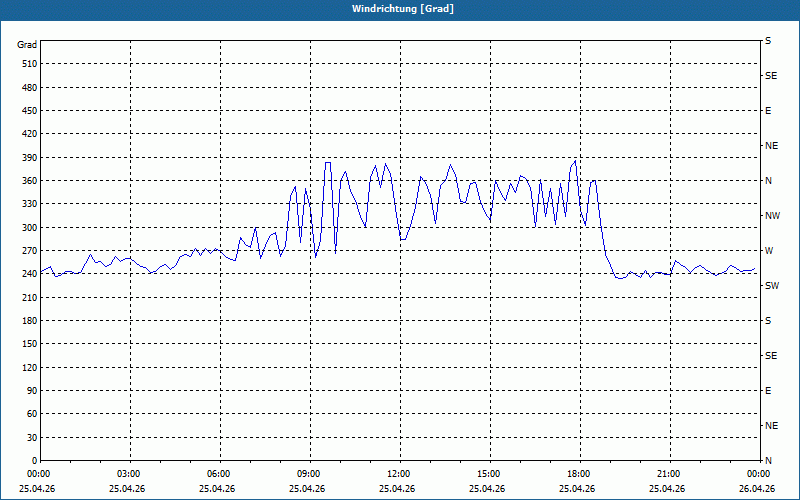The image size is (800, 500).
Task: Select the 30 axis label
Action: coord(32,438)
